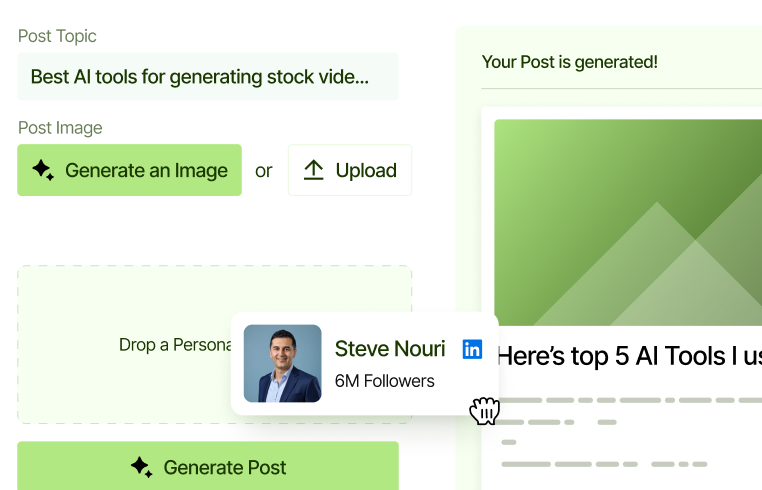The width and height of the screenshot is (762, 490).
Task: Click the 6M Followers label
Action: 385,381
